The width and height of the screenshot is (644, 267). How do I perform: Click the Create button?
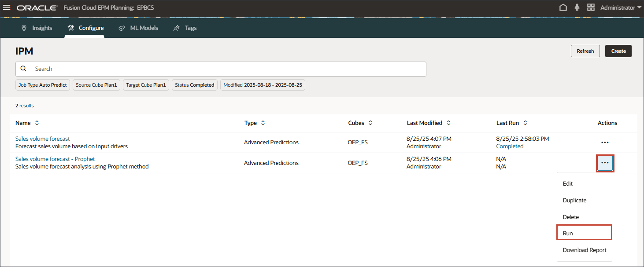(618, 51)
